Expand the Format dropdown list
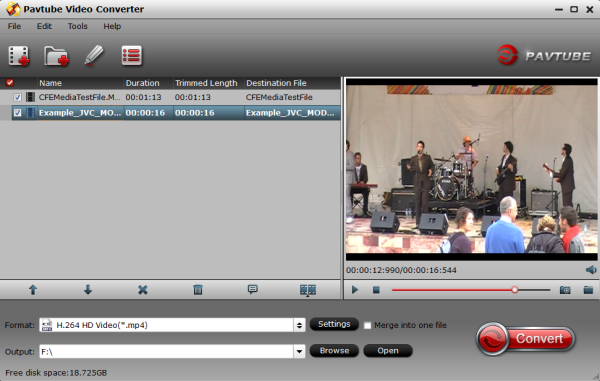 pyautogui.click(x=299, y=325)
